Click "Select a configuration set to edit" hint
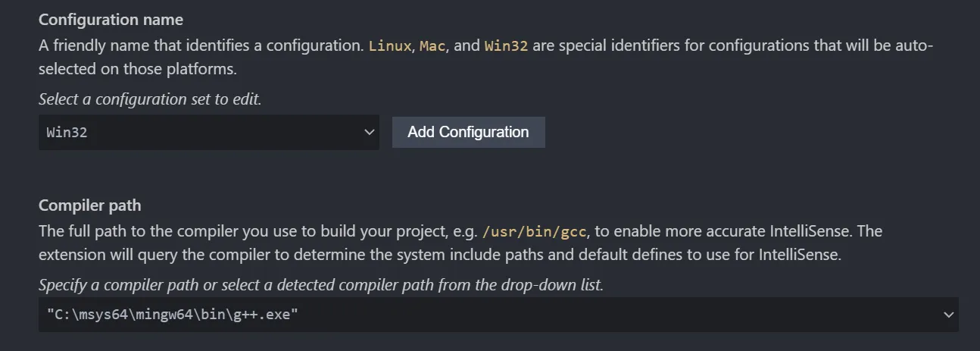Viewport: 980px width, 351px height. coord(150,99)
